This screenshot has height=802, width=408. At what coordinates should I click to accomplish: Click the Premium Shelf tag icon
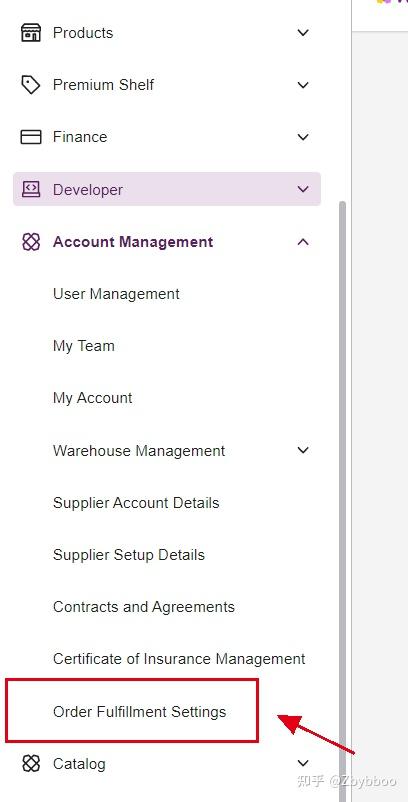31,85
